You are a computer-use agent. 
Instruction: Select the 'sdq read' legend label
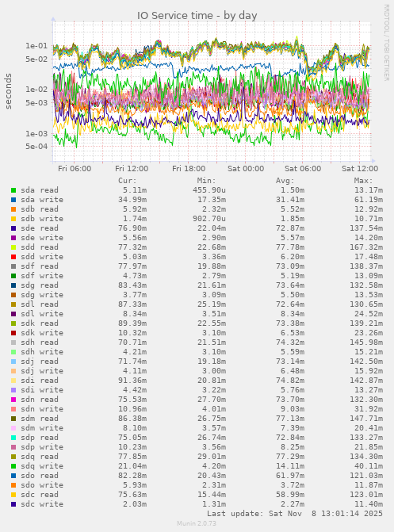click(x=40, y=457)
